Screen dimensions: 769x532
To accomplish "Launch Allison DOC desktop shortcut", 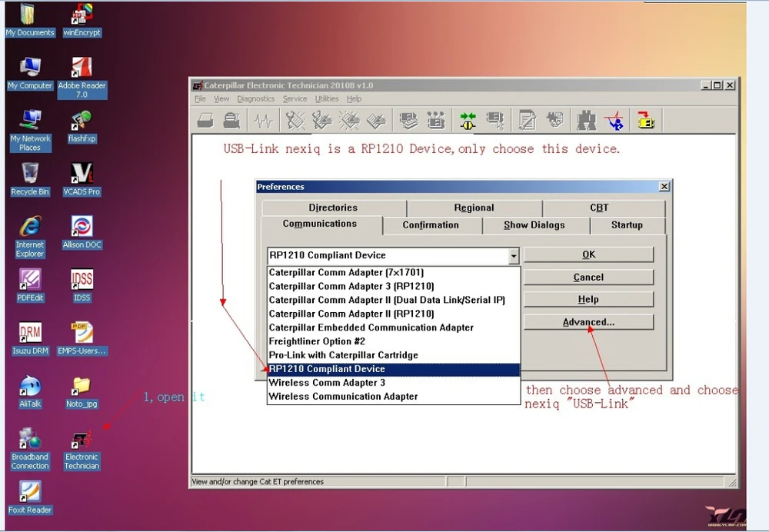I will (x=82, y=232).
